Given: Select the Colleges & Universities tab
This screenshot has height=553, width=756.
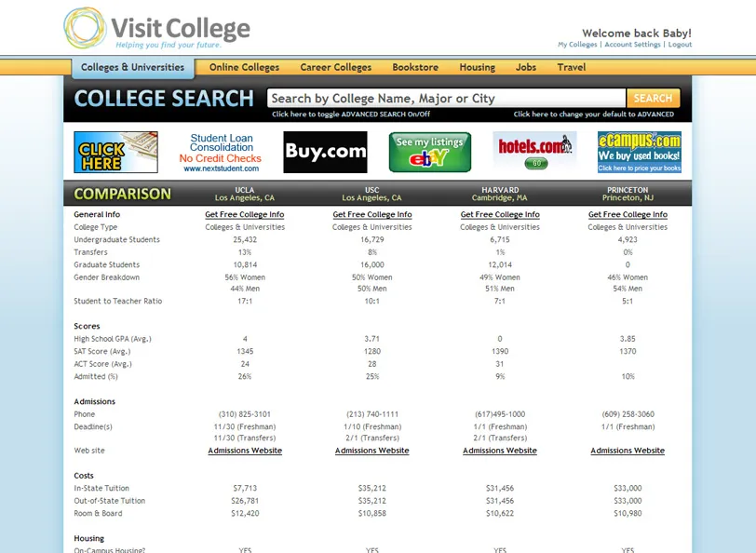Looking at the screenshot, I should (x=132, y=68).
